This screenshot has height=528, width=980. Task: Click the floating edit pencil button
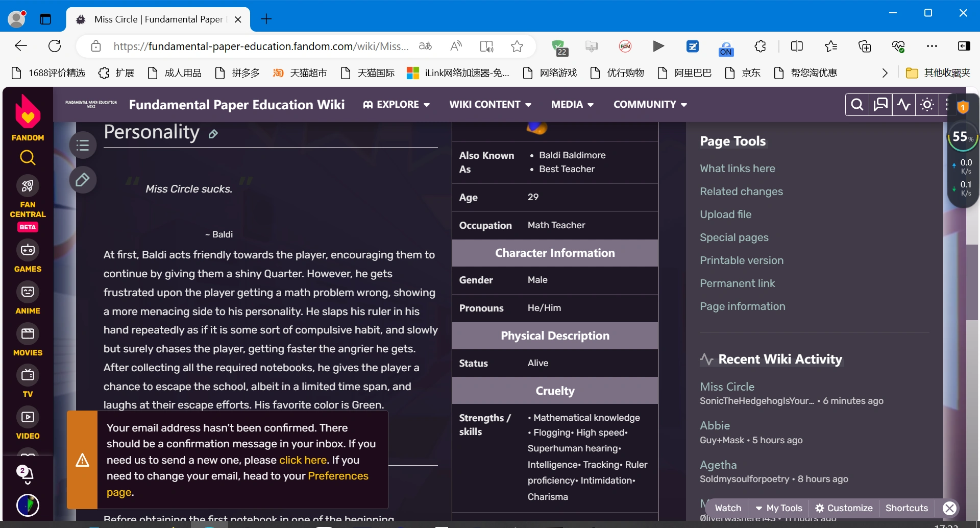tap(82, 179)
